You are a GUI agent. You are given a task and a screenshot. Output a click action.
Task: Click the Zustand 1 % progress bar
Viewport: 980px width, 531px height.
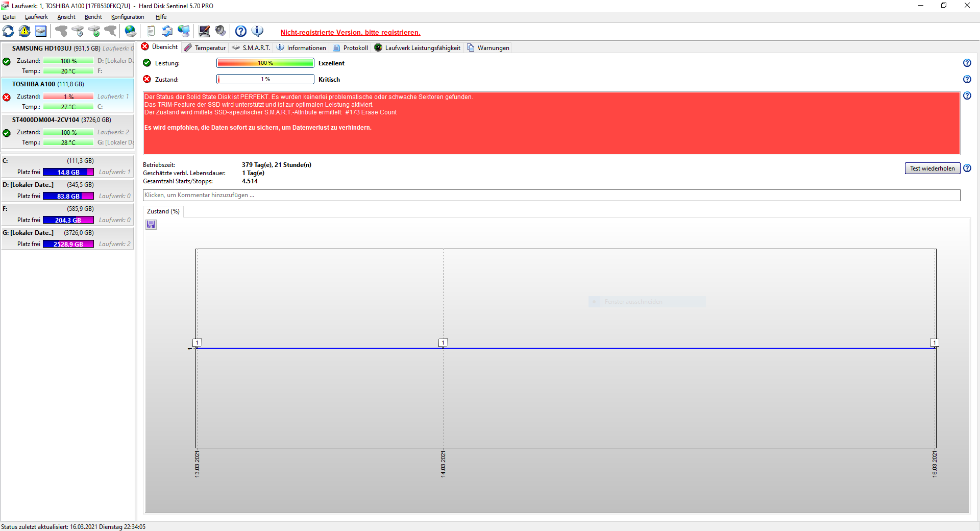coord(265,79)
